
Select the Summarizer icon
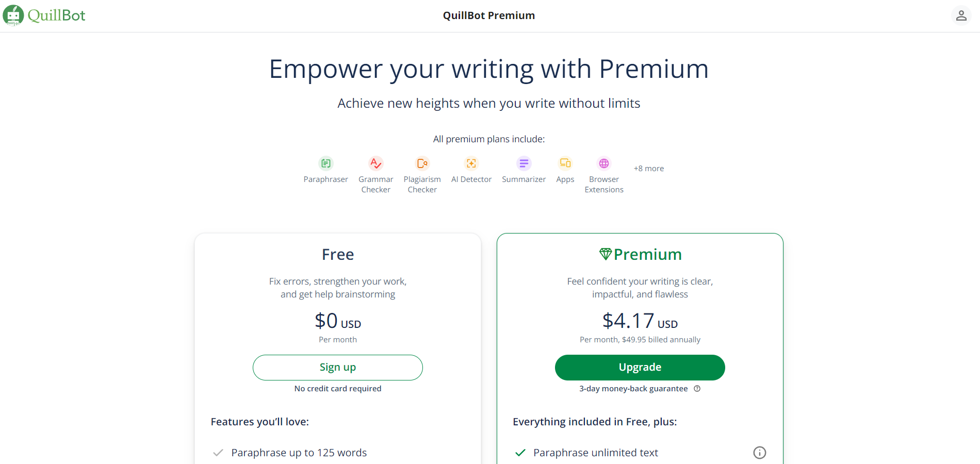[x=524, y=163]
